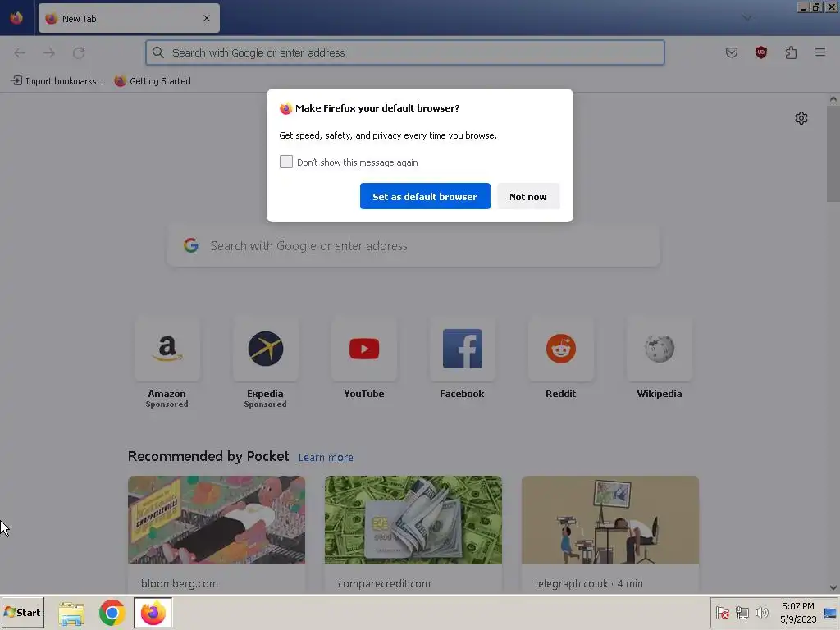Go forward one page
The width and height of the screenshot is (840, 630).
click(49, 53)
